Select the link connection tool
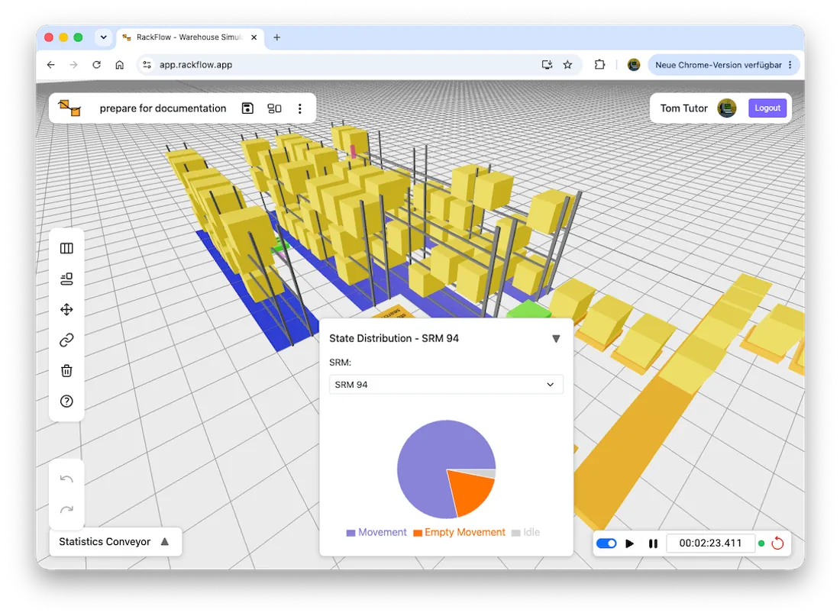The width and height of the screenshot is (840, 616). (x=66, y=340)
